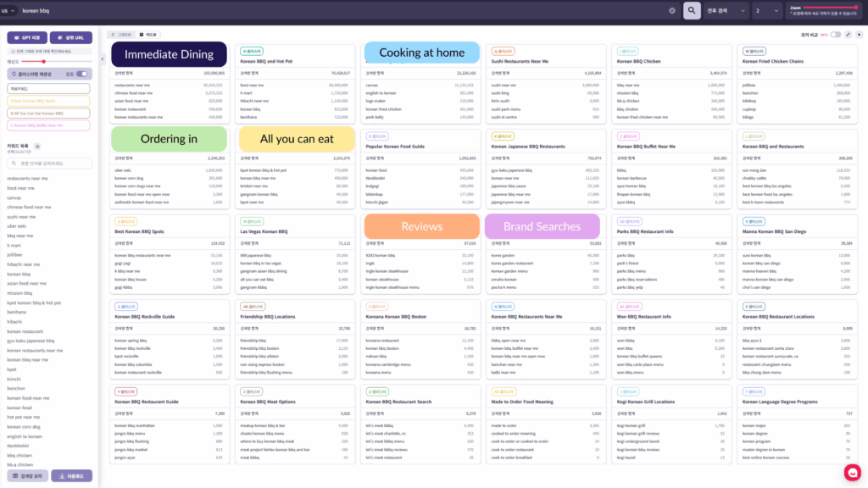Viewport: 868px width, 488px height.
Task: Click the Made to Order Food Meaning card title
Action: pyautogui.click(x=522, y=402)
